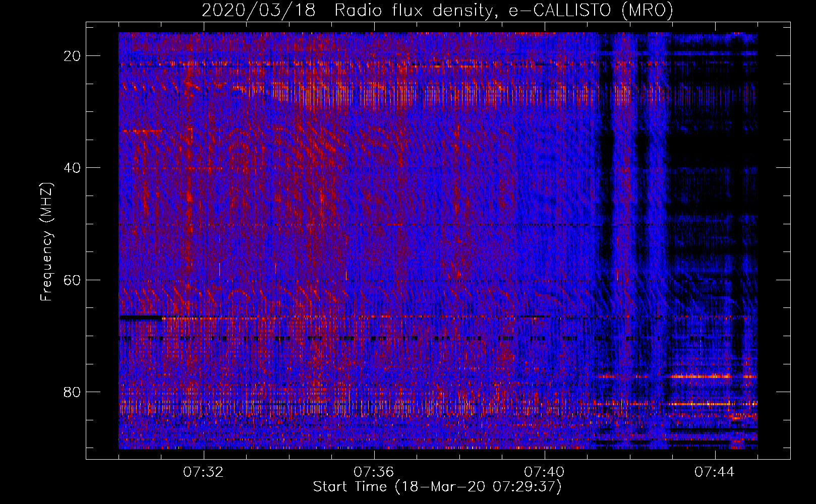Click the 80 frequency tick label
The image size is (816, 504).
[73, 392]
